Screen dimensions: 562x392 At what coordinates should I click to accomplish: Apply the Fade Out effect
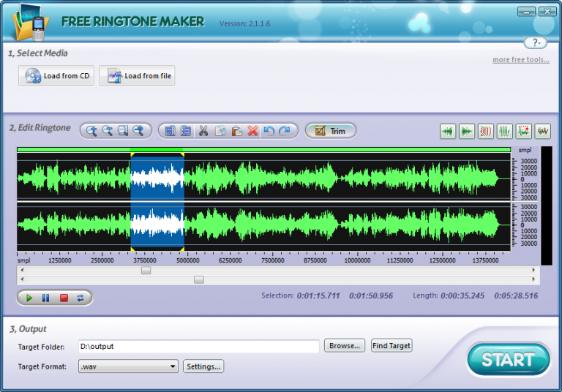(x=467, y=132)
